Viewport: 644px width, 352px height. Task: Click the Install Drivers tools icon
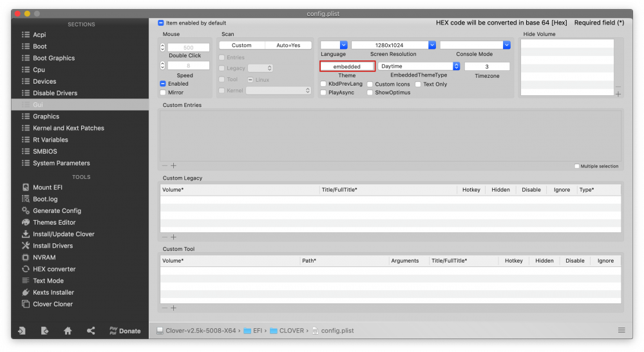(26, 246)
